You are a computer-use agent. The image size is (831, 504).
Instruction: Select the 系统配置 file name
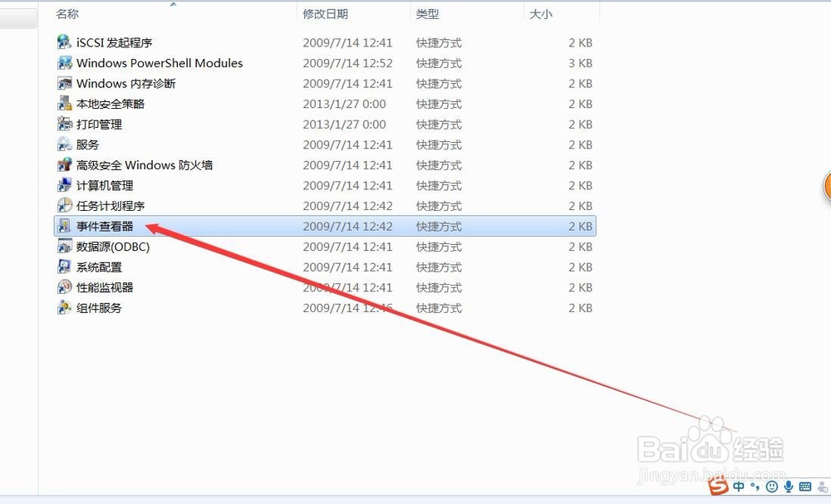(99, 267)
